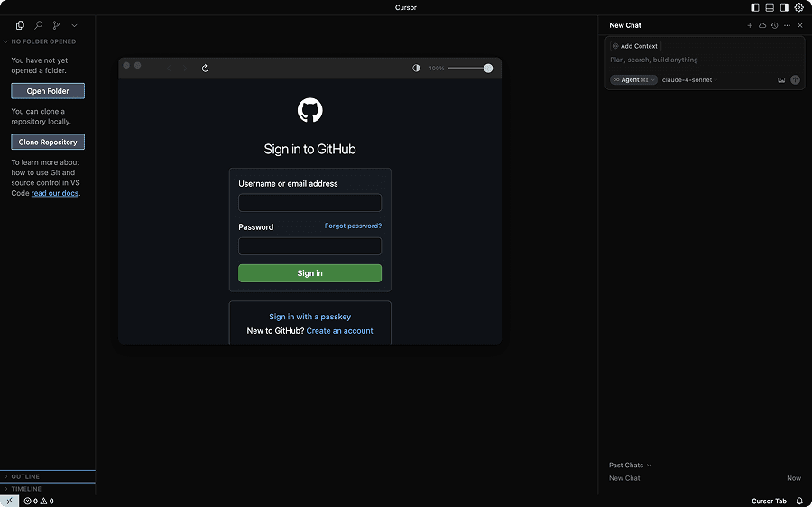Click the Clone Repository button
Viewport: 812px width, 507px height.
[48, 142]
